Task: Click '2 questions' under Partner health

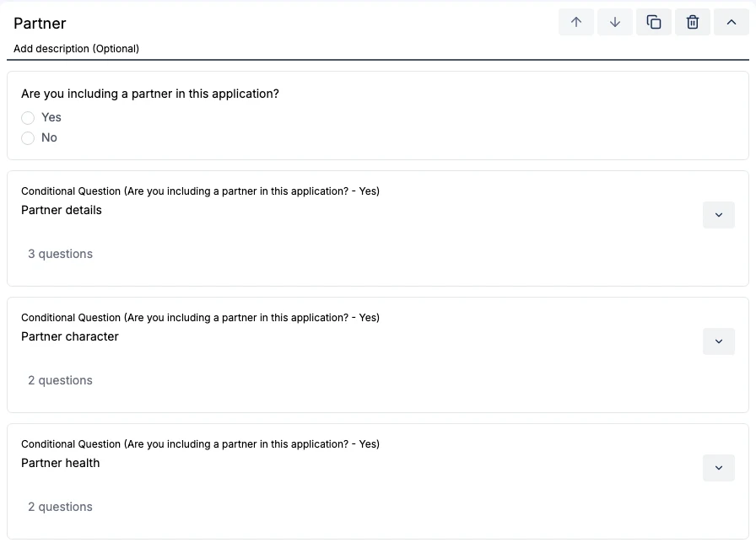Action: (x=60, y=507)
